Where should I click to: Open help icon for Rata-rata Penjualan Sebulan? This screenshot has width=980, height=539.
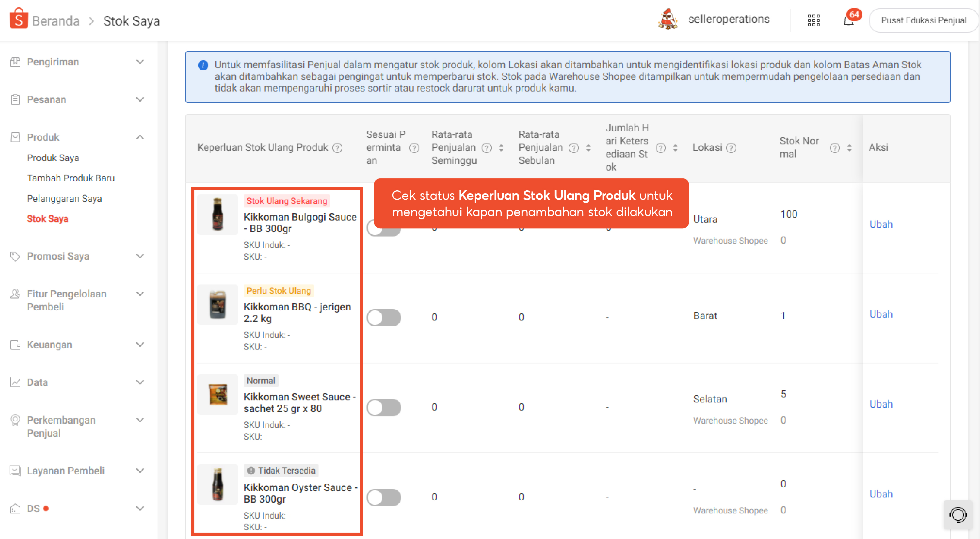[574, 148]
